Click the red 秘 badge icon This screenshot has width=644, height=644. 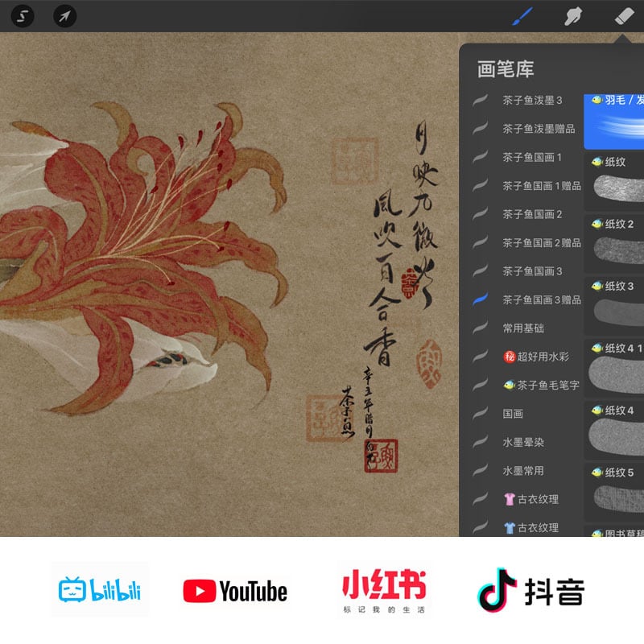point(510,357)
